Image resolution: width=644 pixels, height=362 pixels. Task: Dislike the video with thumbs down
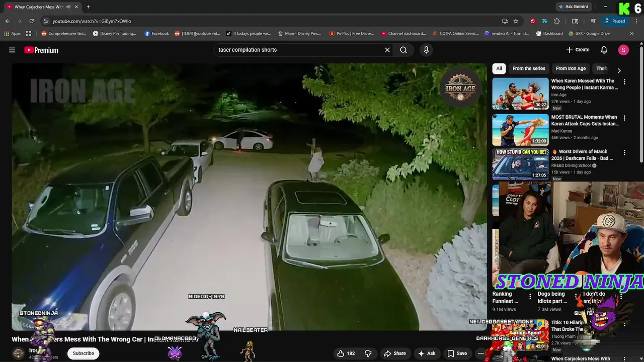368,353
